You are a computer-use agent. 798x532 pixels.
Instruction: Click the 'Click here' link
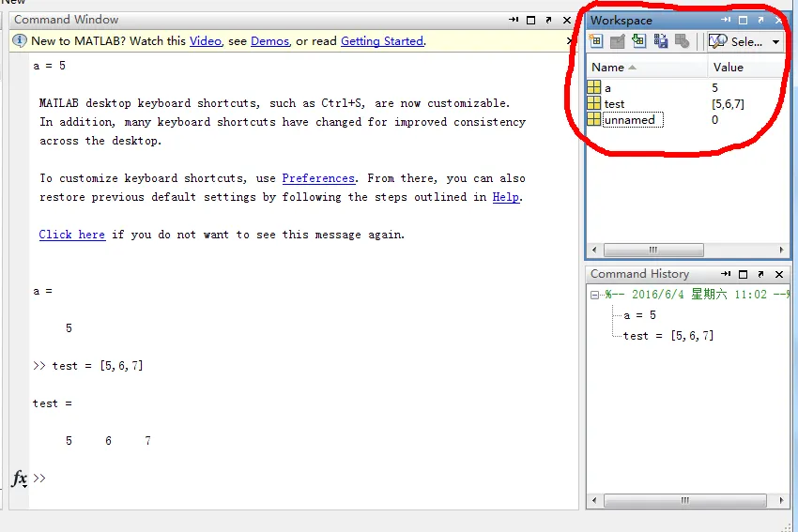tap(71, 235)
